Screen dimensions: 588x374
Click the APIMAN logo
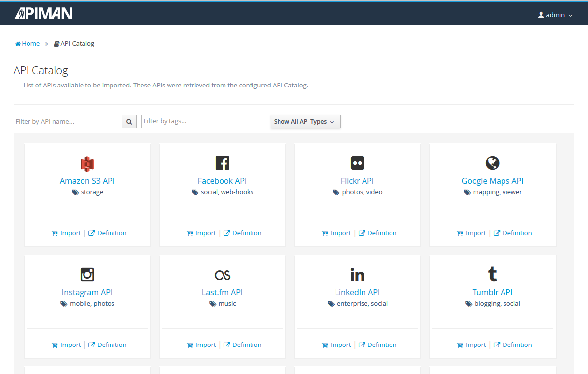point(44,13)
